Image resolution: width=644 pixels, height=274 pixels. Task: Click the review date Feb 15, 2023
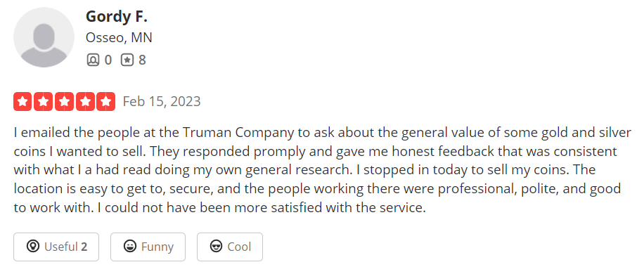(162, 101)
